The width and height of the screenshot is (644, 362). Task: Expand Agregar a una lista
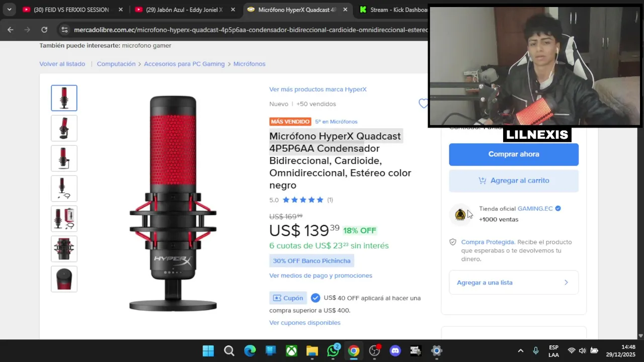(514, 283)
